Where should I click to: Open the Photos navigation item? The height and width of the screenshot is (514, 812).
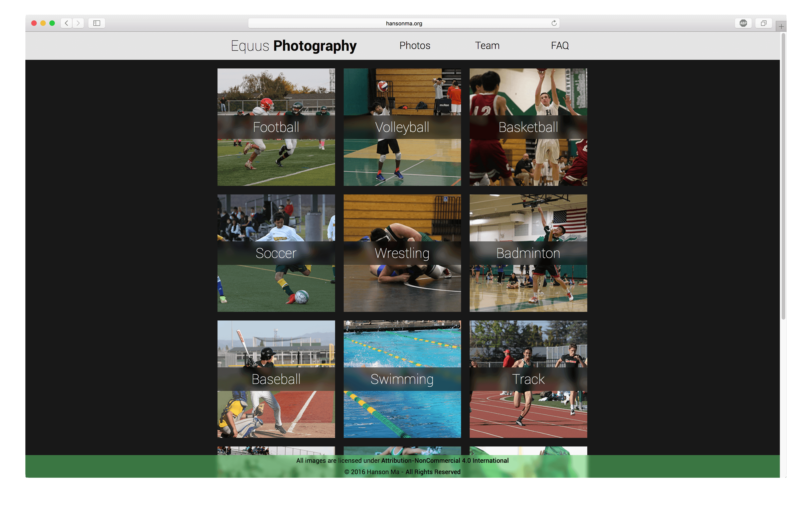pos(414,46)
